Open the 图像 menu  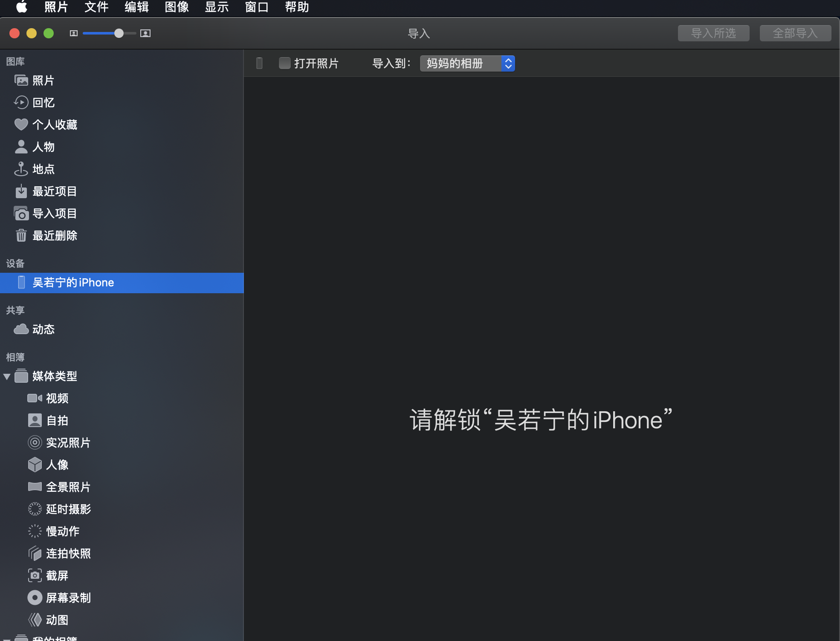[x=177, y=7]
